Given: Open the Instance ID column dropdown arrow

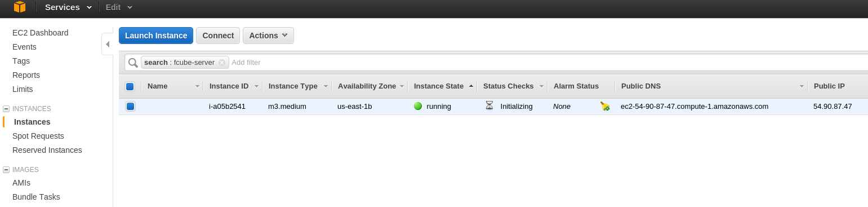Looking at the screenshot, I should [256, 86].
